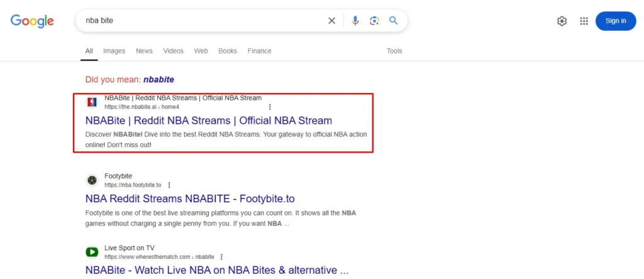This screenshot has width=644, height=279.
Task: Open three-dot menu for Footybite result
Action: pyautogui.click(x=169, y=185)
